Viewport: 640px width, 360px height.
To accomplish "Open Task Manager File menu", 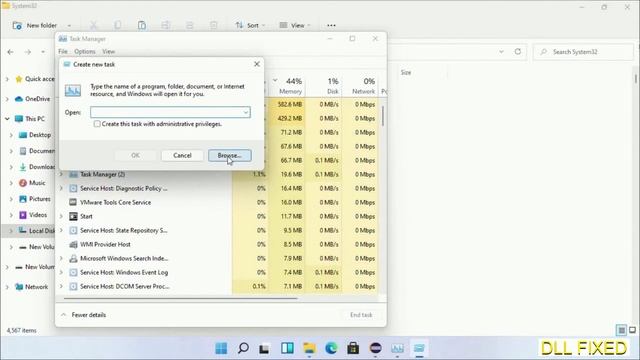I will click(63, 51).
